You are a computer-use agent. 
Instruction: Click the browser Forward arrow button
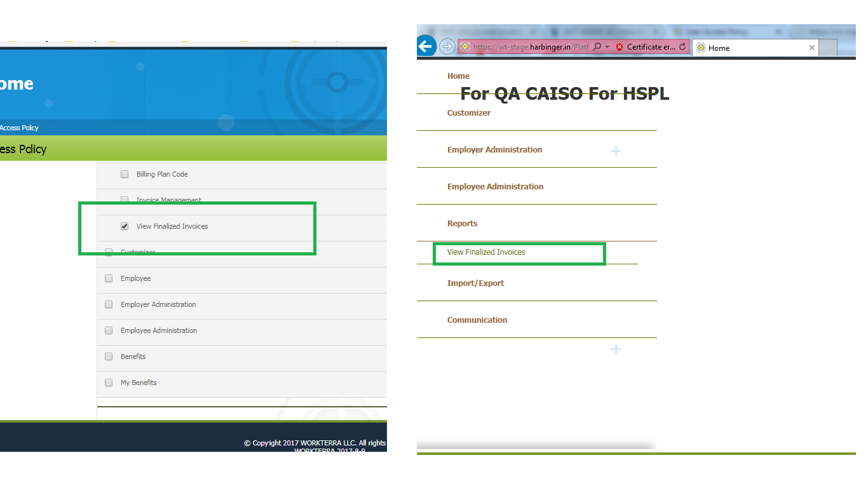[x=447, y=47]
